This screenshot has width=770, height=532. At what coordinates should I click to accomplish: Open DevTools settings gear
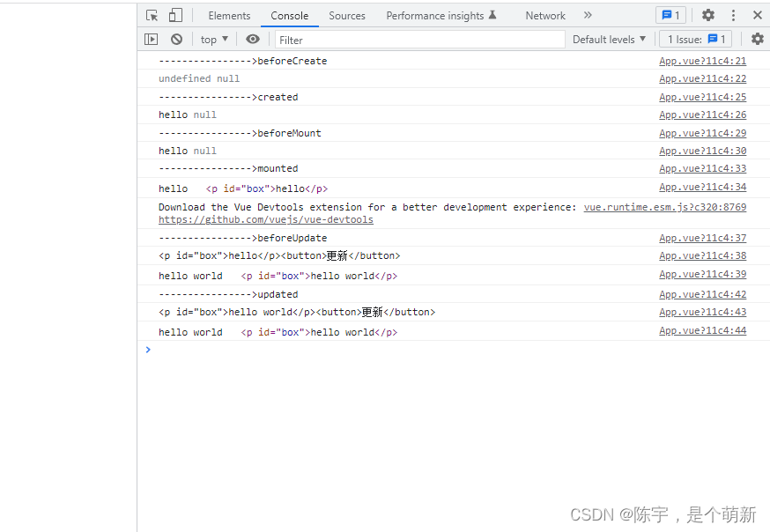708,15
